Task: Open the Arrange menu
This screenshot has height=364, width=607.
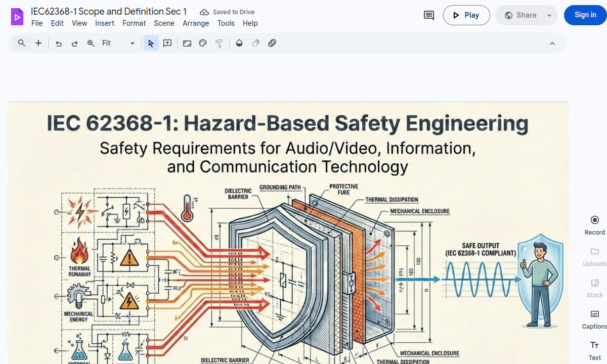Action: point(196,23)
